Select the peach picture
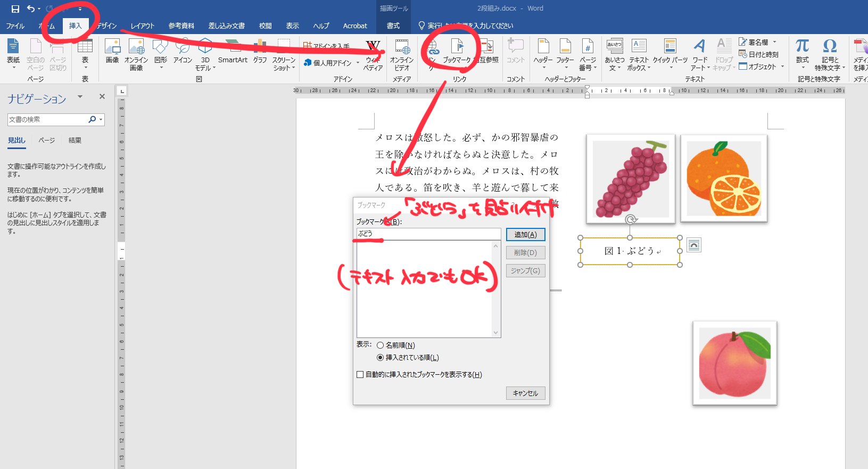 pos(735,363)
